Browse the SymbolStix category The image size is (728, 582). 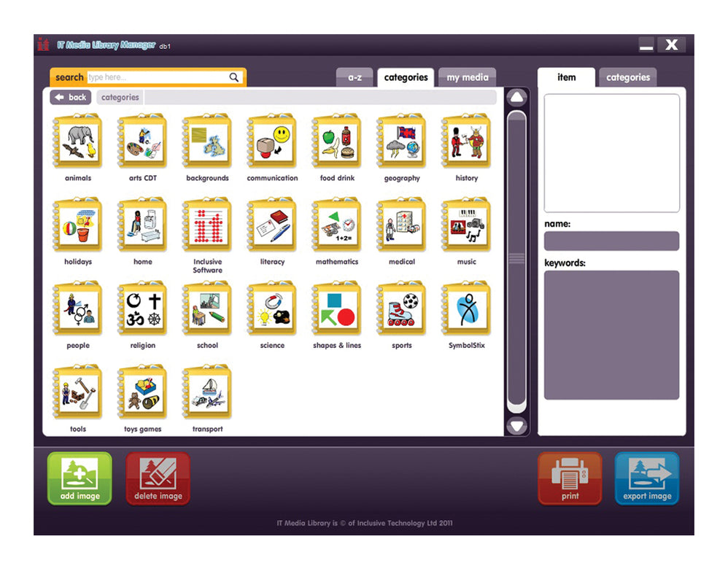465,308
